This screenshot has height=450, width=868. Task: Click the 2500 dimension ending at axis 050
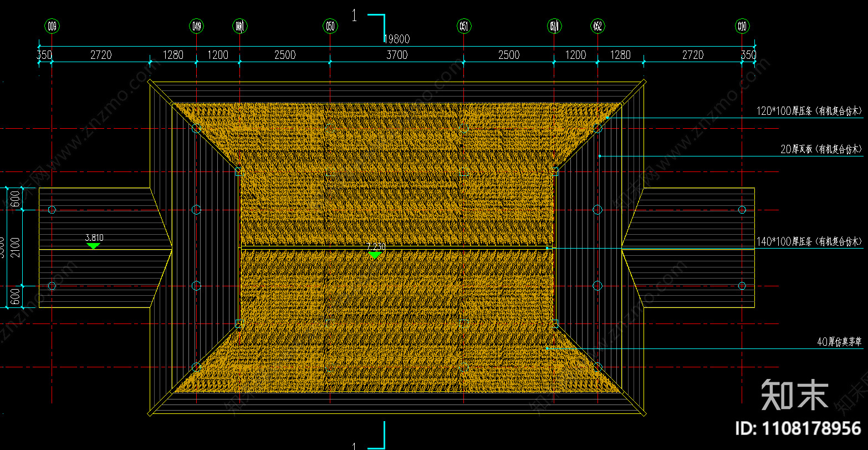(285, 55)
